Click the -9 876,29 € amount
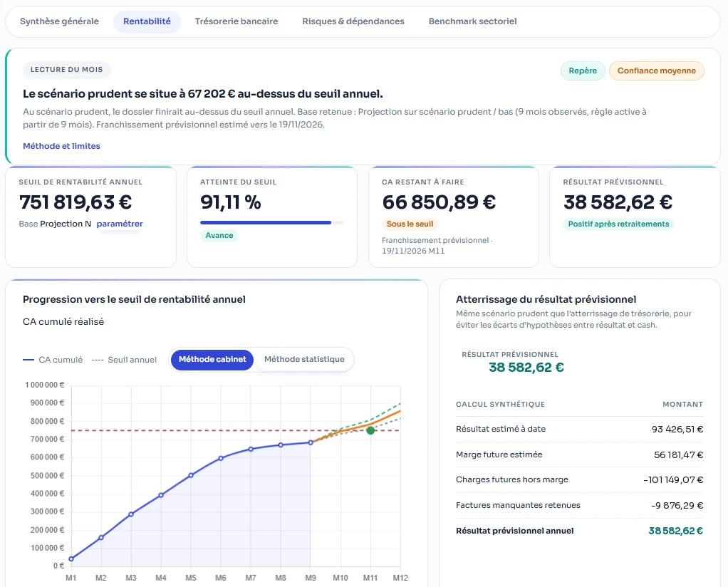 tap(677, 505)
